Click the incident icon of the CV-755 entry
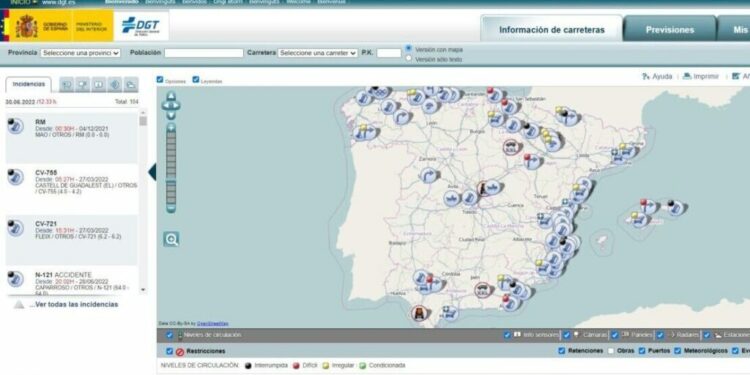This screenshot has height=375, width=750. tap(15, 177)
